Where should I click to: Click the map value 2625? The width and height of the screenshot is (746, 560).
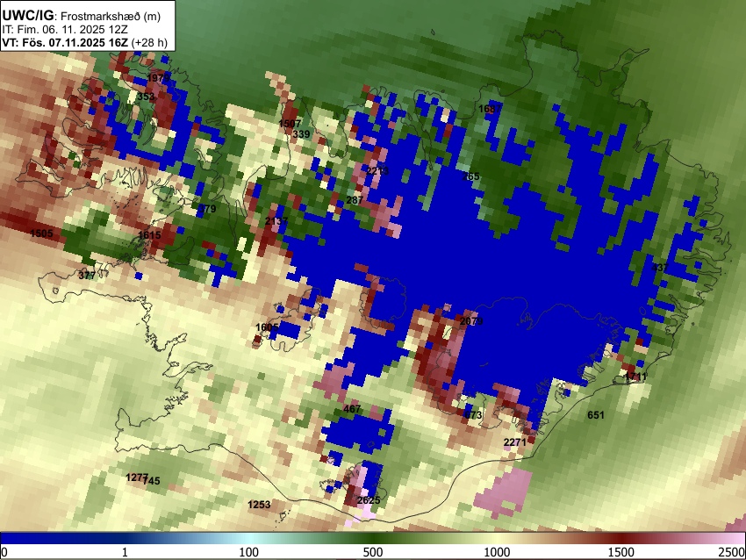[369, 500]
